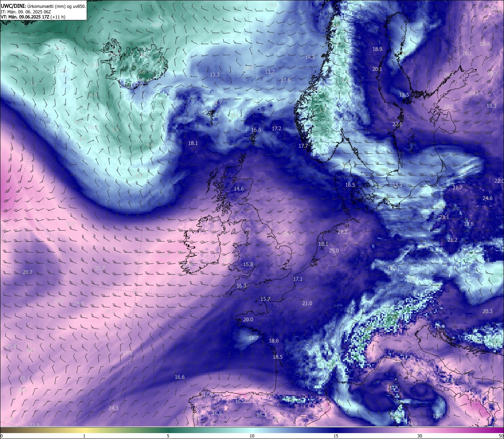Click the value 14.6 over Scotland
Viewport: 504px width, 439px height.
pos(239,189)
